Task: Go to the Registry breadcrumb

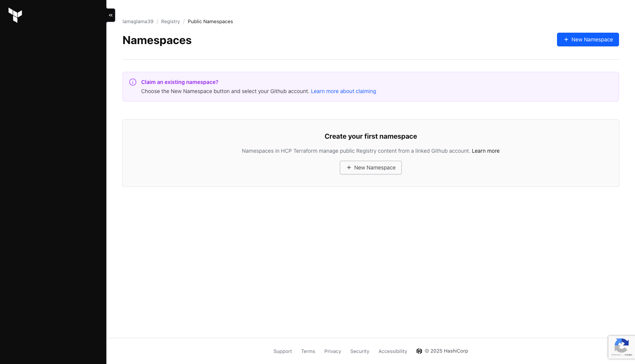Action: [x=170, y=22]
